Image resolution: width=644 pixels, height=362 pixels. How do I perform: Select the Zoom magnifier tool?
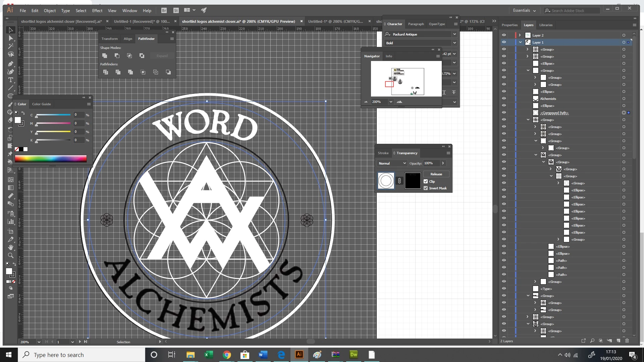click(x=10, y=256)
